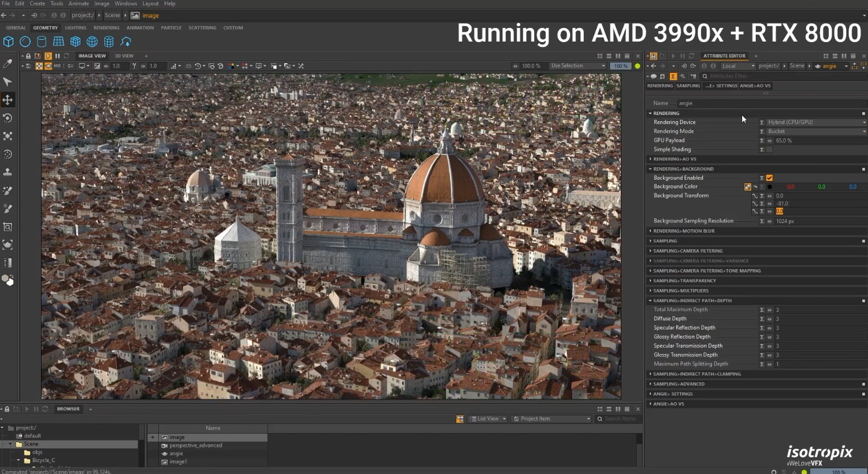This screenshot has width=868, height=474.
Task: Click the Name field containing angie
Action: coord(772,103)
